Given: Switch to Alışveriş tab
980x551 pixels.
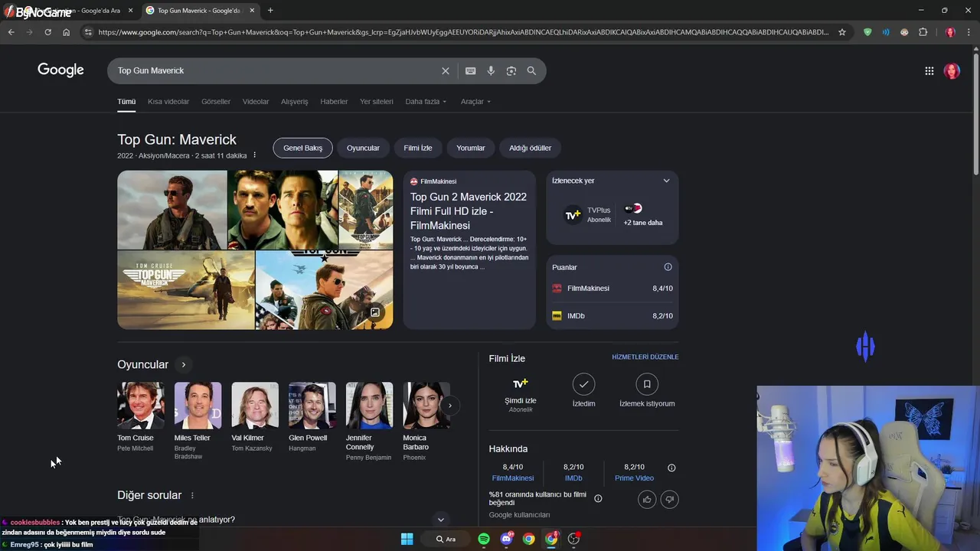Looking at the screenshot, I should click(295, 101).
